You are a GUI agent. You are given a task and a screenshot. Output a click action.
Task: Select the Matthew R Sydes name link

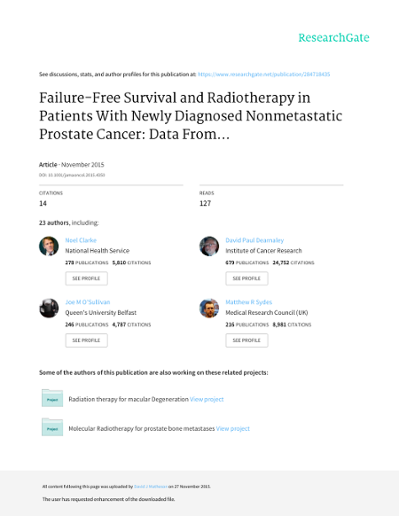click(x=249, y=302)
